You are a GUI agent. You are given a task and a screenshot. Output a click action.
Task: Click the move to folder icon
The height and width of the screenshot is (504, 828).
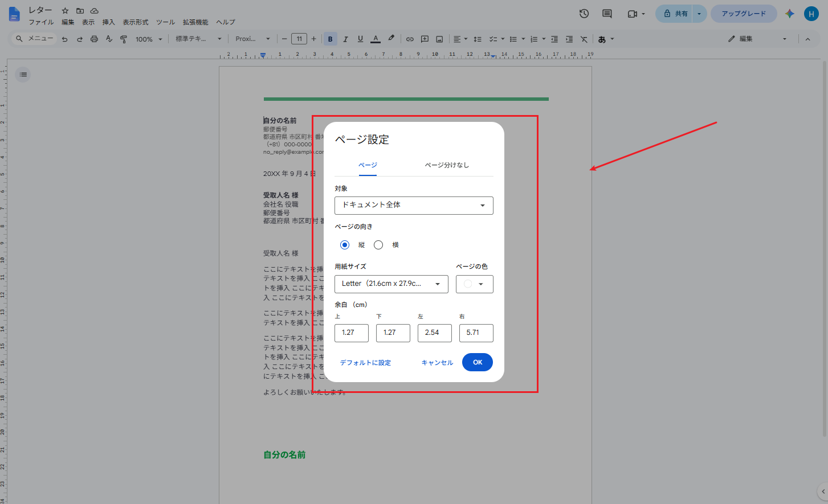pos(80,11)
